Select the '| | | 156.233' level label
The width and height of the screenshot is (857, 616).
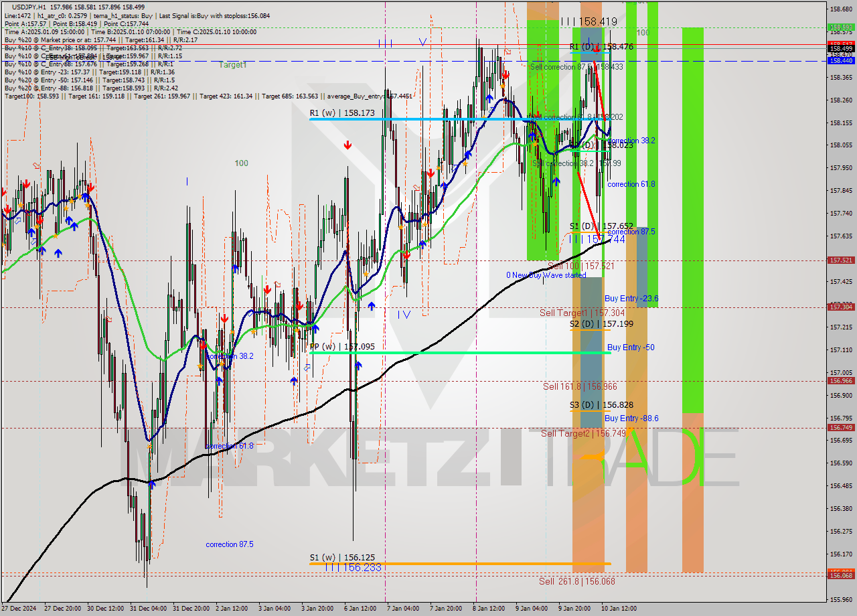(x=353, y=567)
